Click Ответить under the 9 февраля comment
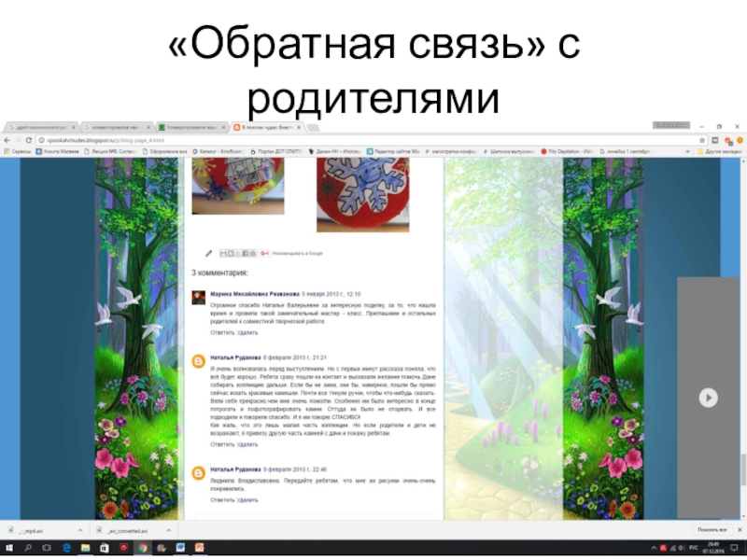747x560 pixels. tap(221, 500)
